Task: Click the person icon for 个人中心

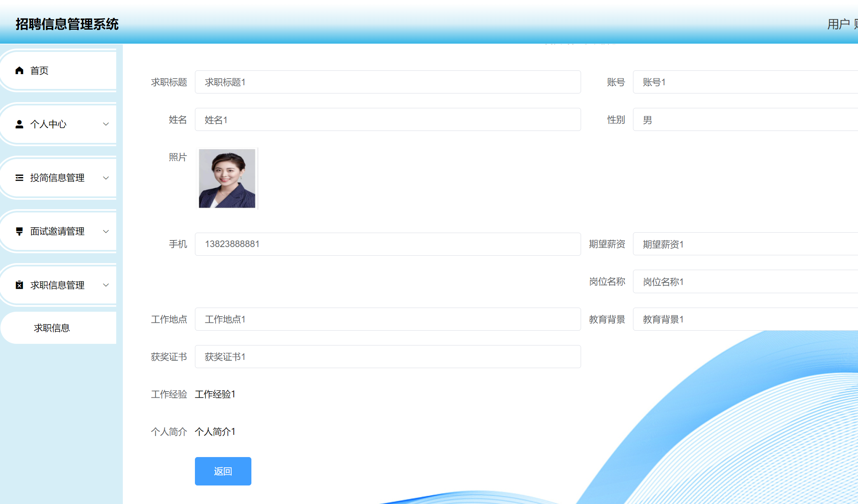Action: coord(19,124)
